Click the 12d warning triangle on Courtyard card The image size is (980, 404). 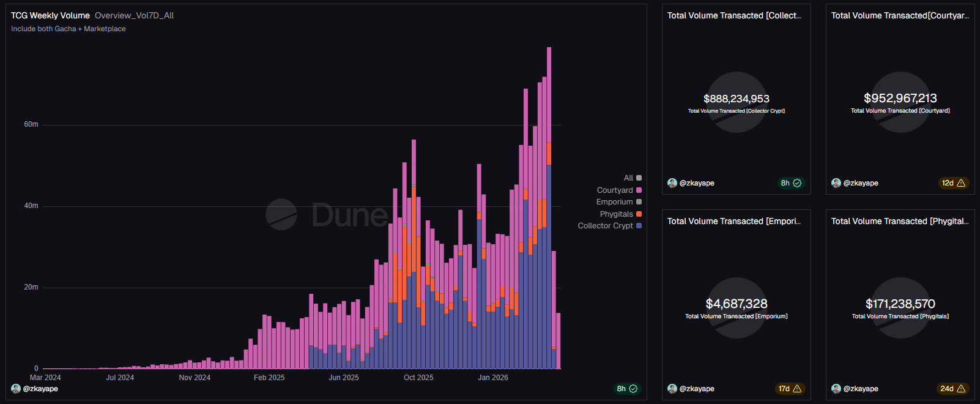tap(961, 183)
